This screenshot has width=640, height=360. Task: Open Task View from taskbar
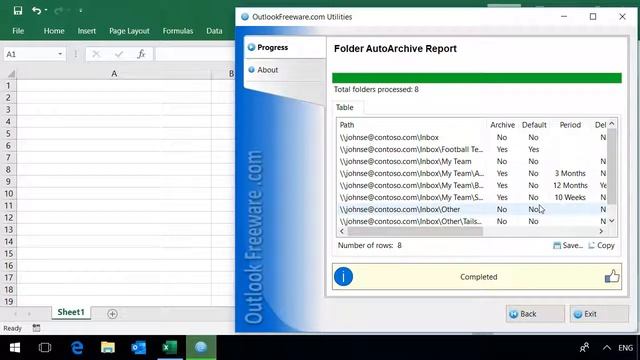pyautogui.click(x=44, y=347)
